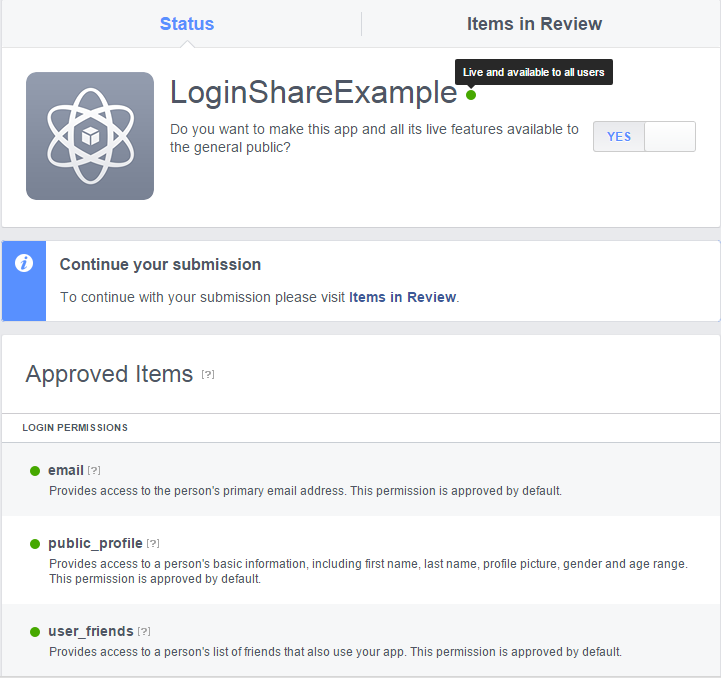Click the LoginShareExample app title

coord(314,93)
